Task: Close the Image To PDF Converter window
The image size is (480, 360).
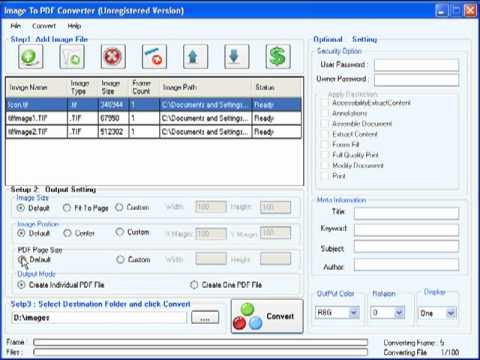Action: coord(470,11)
